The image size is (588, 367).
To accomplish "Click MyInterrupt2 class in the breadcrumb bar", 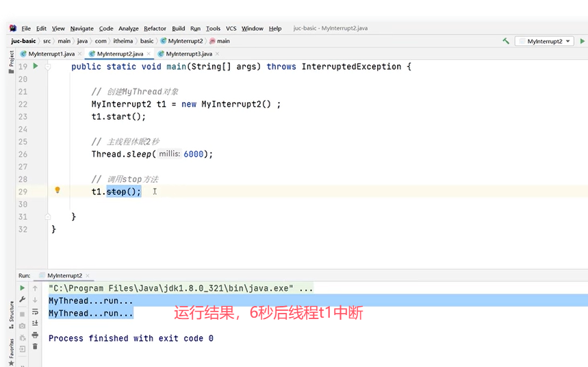I will tap(182, 41).
